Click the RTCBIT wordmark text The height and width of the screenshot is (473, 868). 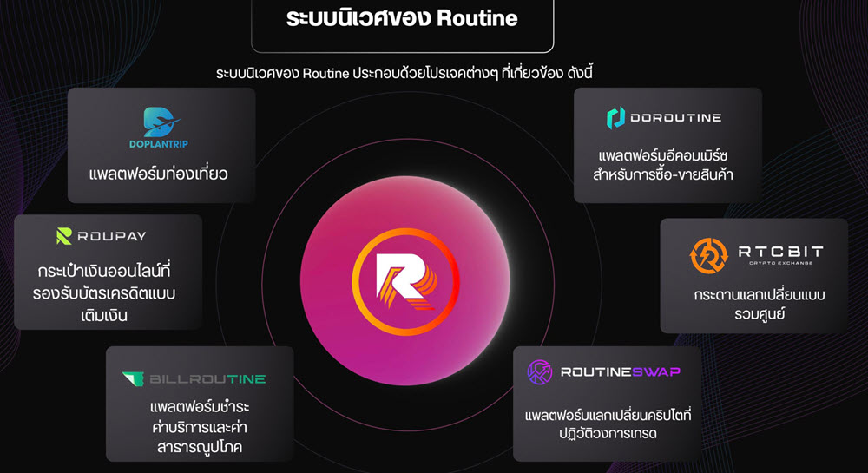(x=780, y=252)
